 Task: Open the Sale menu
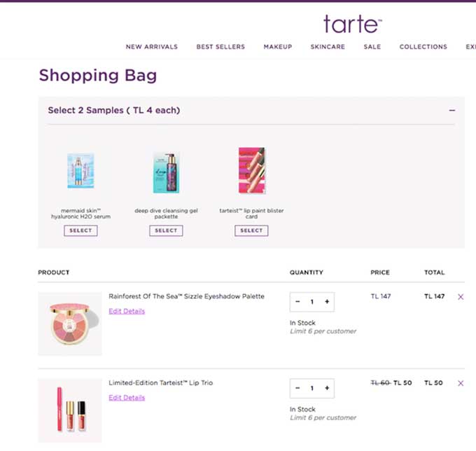click(x=372, y=47)
